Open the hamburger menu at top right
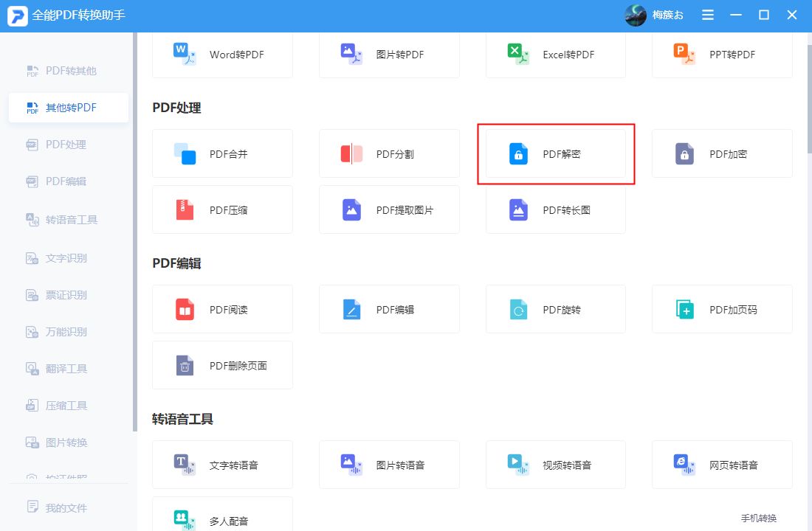Image resolution: width=812 pixels, height=531 pixels. tap(707, 15)
